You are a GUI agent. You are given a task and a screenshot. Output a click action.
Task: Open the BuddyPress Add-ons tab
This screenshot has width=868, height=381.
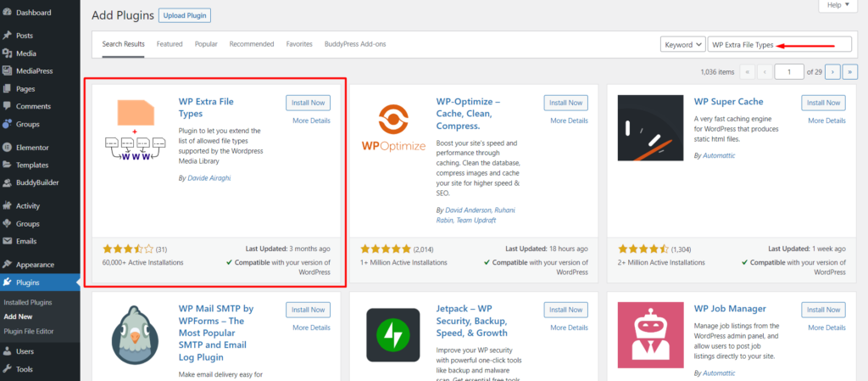point(355,44)
